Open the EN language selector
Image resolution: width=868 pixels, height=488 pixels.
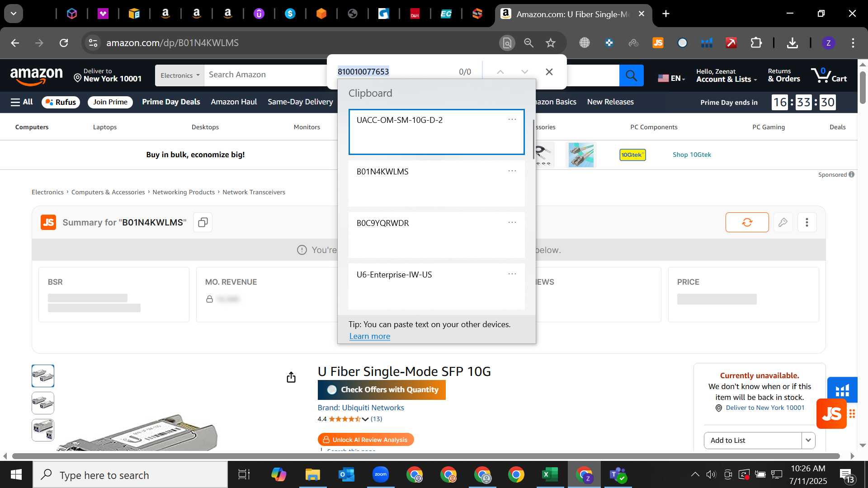tap(671, 78)
